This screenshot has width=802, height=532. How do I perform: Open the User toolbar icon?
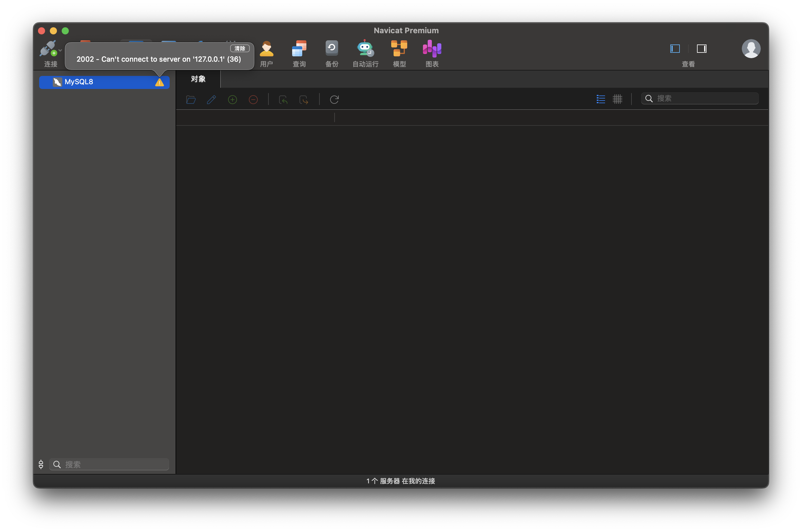click(x=266, y=49)
